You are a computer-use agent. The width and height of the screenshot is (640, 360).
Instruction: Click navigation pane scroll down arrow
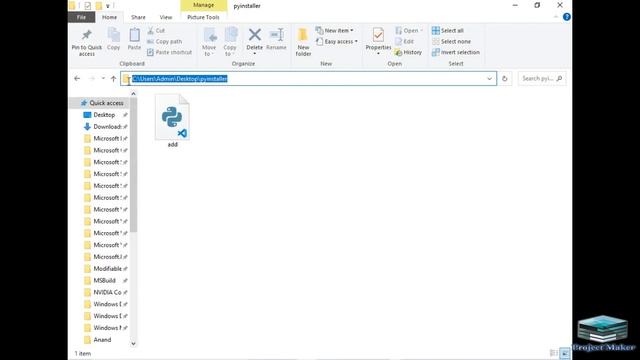point(133,344)
